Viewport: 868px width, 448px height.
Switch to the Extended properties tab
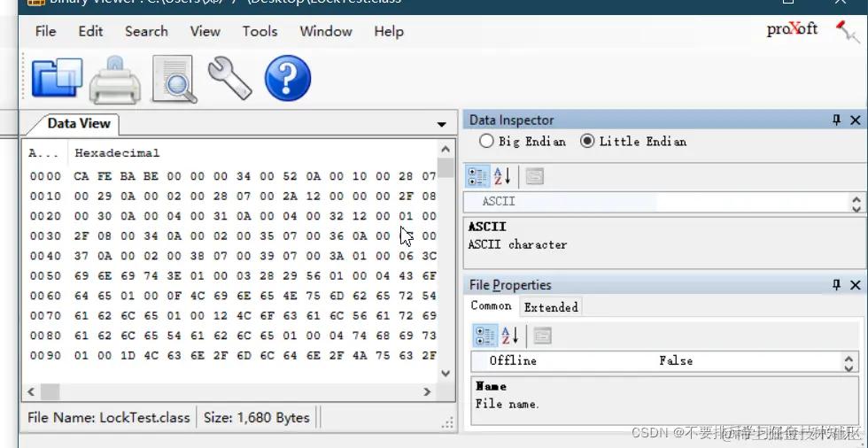551,307
